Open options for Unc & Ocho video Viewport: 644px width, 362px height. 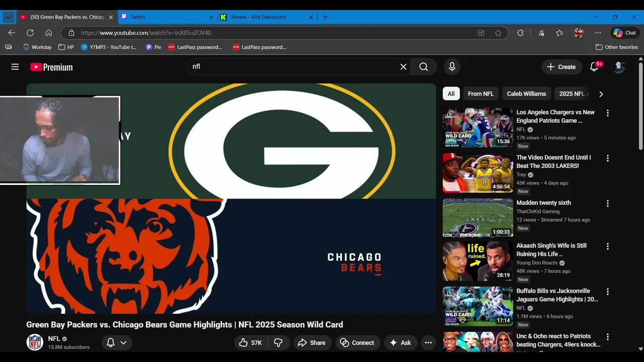coord(608,337)
